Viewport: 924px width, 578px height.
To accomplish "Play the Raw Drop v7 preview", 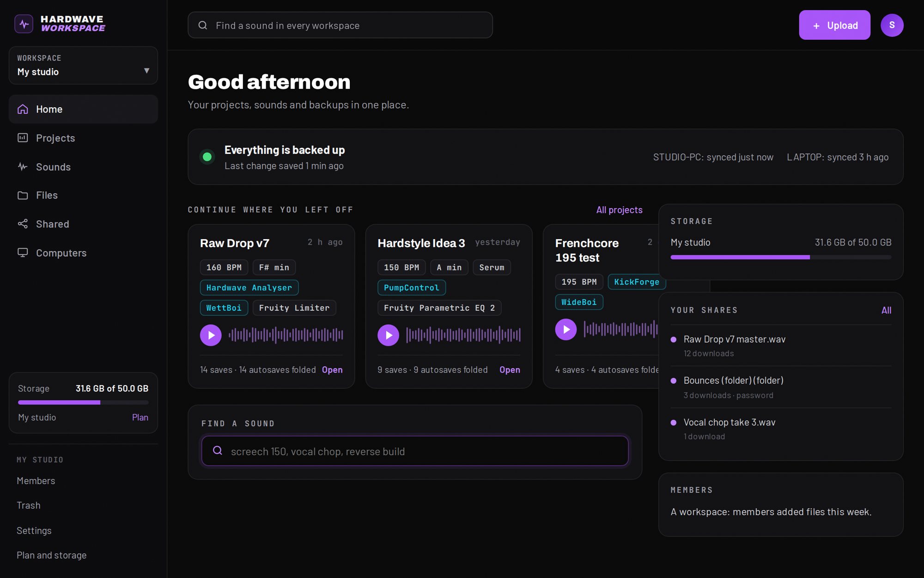I will pyautogui.click(x=211, y=335).
